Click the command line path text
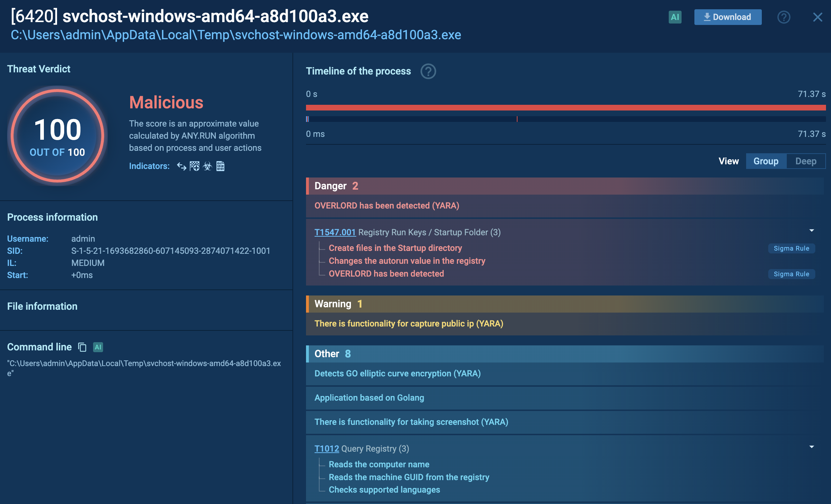 144,368
